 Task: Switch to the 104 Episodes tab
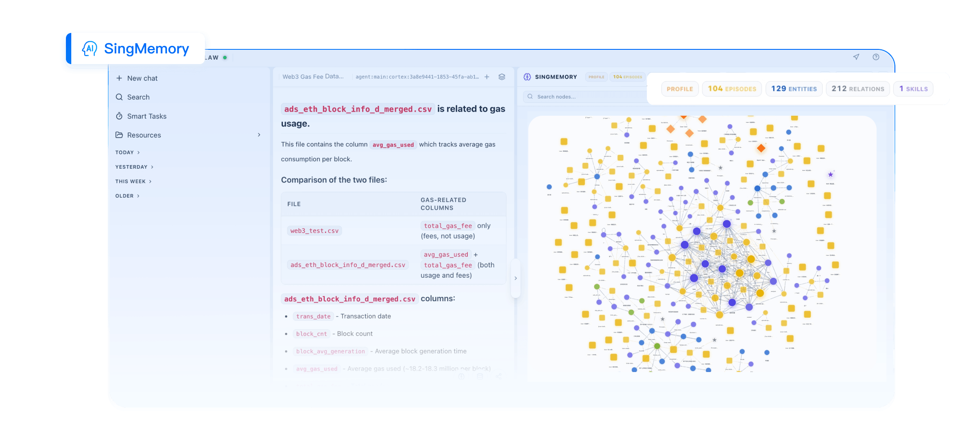pos(732,89)
